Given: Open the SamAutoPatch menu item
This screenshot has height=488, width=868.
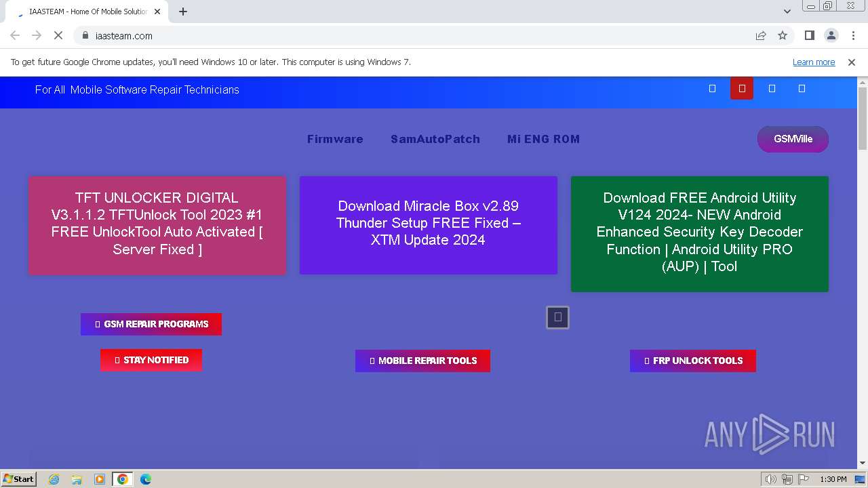Looking at the screenshot, I should (x=435, y=139).
